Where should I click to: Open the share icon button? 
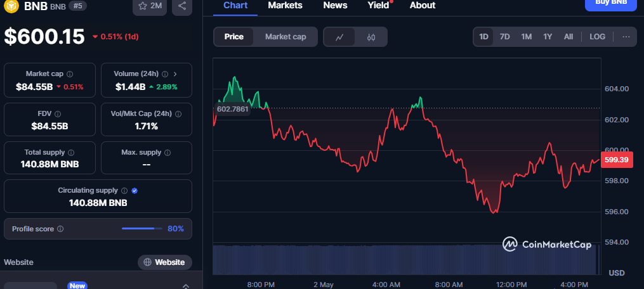tap(182, 6)
